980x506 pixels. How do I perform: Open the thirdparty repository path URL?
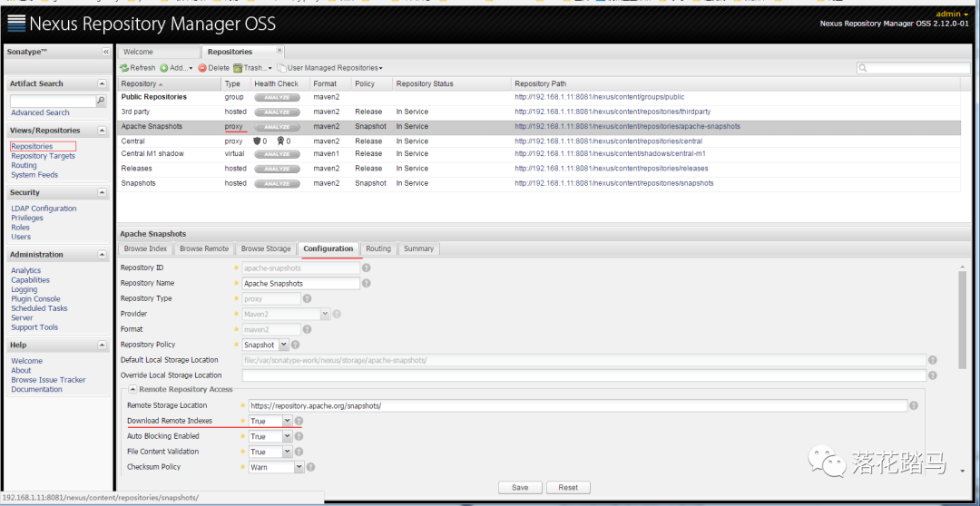[x=612, y=112]
